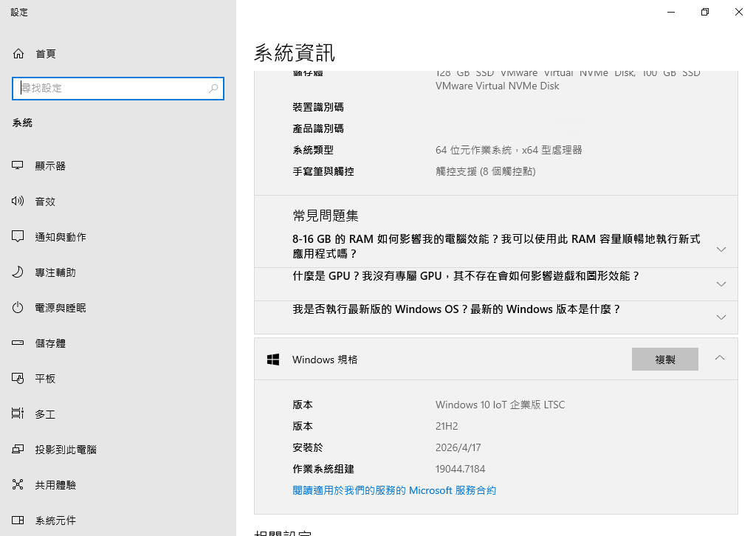Screen dimensions: 756x536
Task: Click the 平板 tablet icon
Action: coord(18,379)
